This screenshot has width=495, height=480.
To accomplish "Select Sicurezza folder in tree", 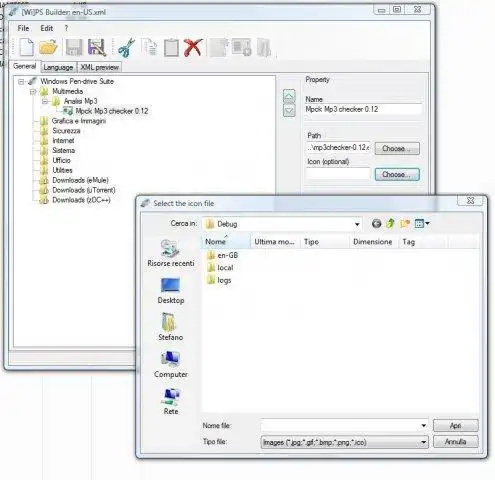I will [x=66, y=131].
